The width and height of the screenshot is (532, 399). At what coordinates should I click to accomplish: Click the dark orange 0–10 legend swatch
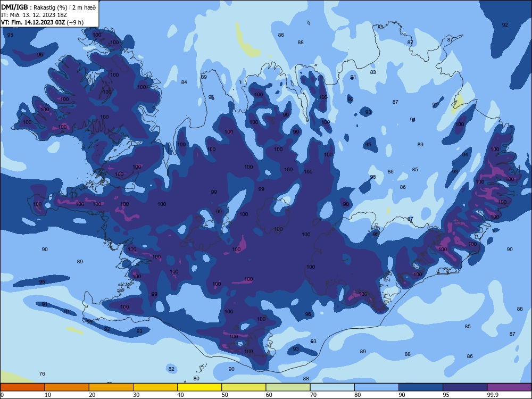coord(22,387)
